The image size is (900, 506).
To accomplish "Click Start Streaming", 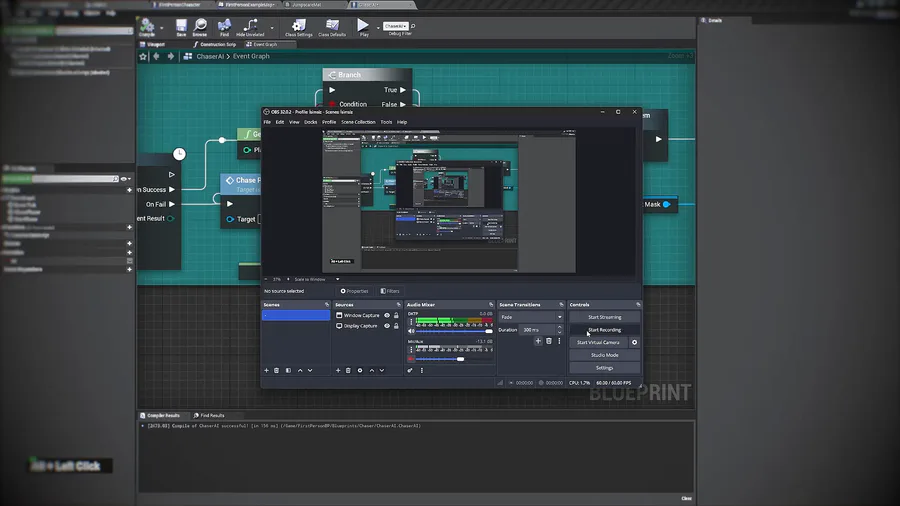I will click(604, 317).
